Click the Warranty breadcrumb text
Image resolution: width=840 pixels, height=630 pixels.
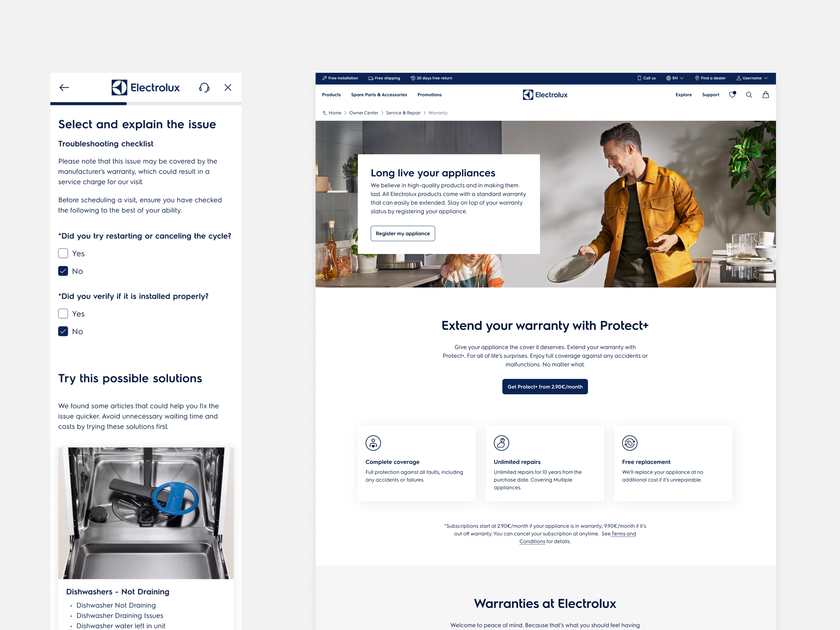click(x=438, y=113)
